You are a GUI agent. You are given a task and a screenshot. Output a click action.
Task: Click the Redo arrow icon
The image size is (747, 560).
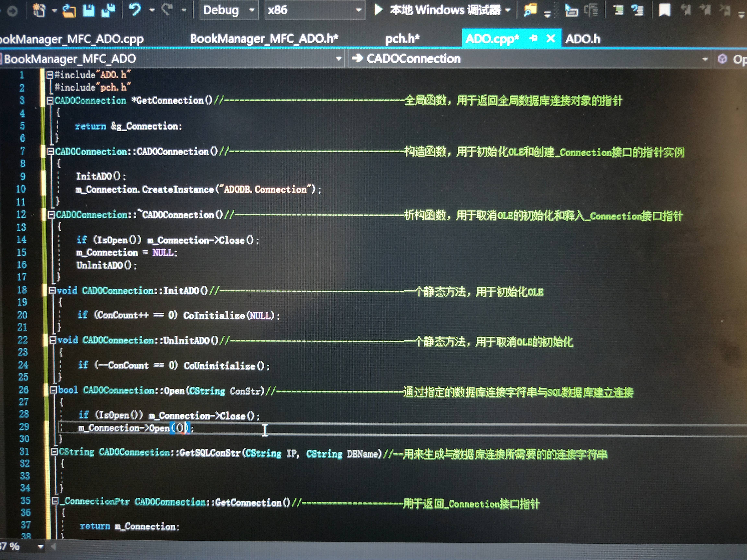(167, 9)
